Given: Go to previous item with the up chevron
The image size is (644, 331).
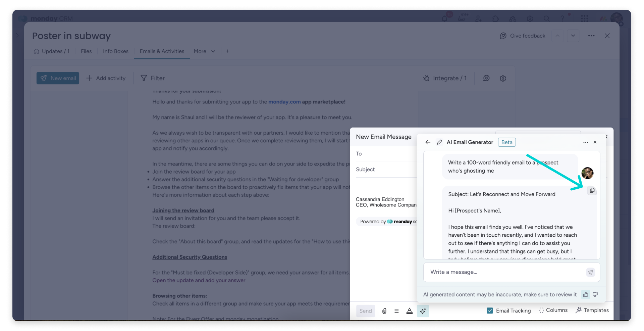Looking at the screenshot, I should point(557,36).
